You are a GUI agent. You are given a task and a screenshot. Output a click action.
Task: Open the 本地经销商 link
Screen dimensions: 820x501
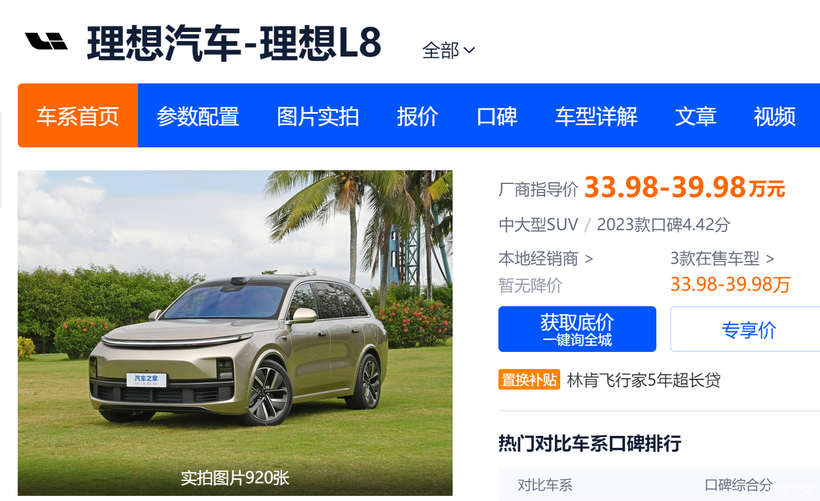tap(545, 259)
